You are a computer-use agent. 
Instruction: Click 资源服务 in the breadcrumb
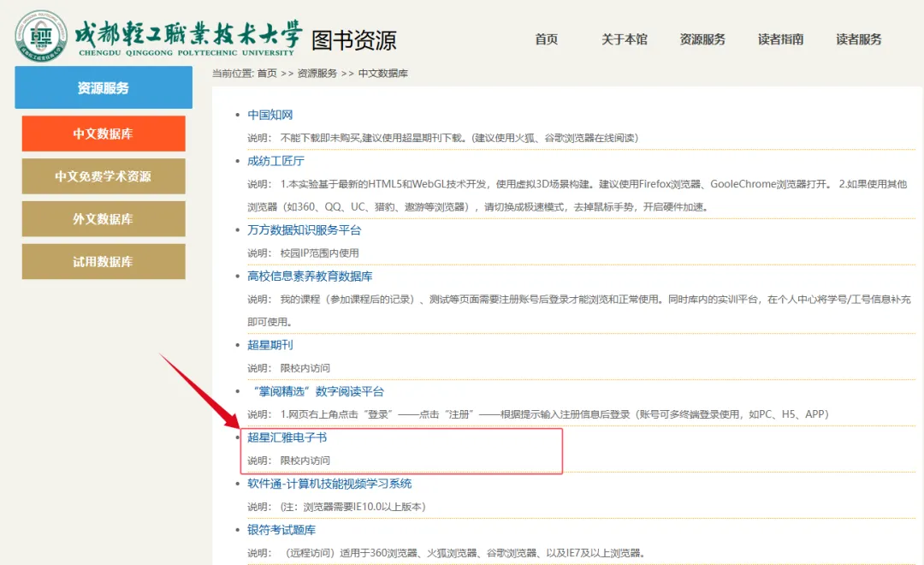click(317, 73)
